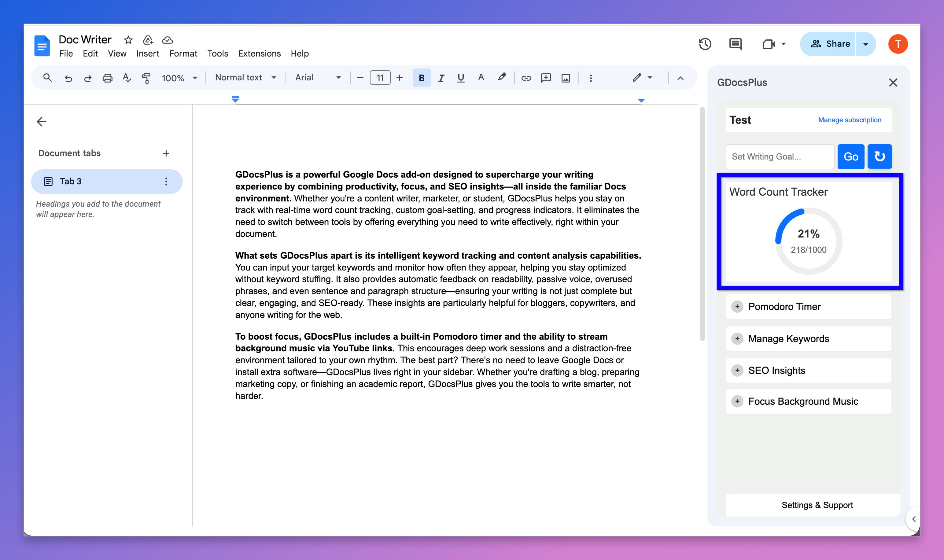The height and width of the screenshot is (560, 944).
Task: Open version history clock icon
Action: 705,44
